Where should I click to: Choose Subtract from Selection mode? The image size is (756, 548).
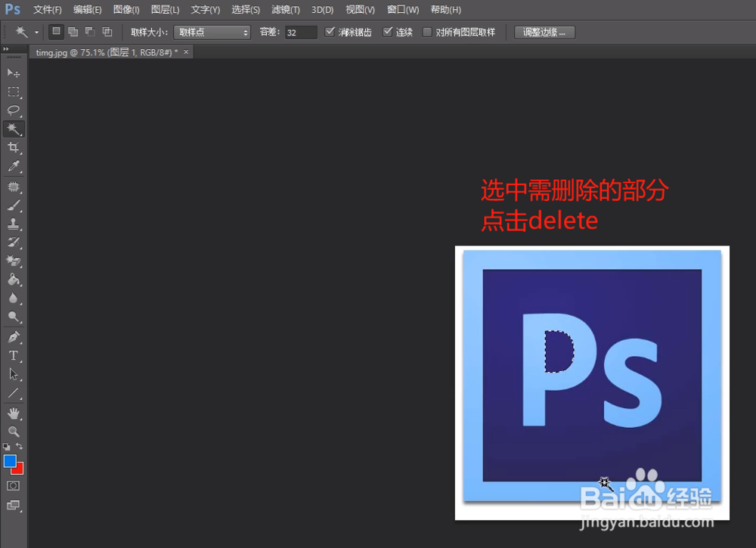90,32
